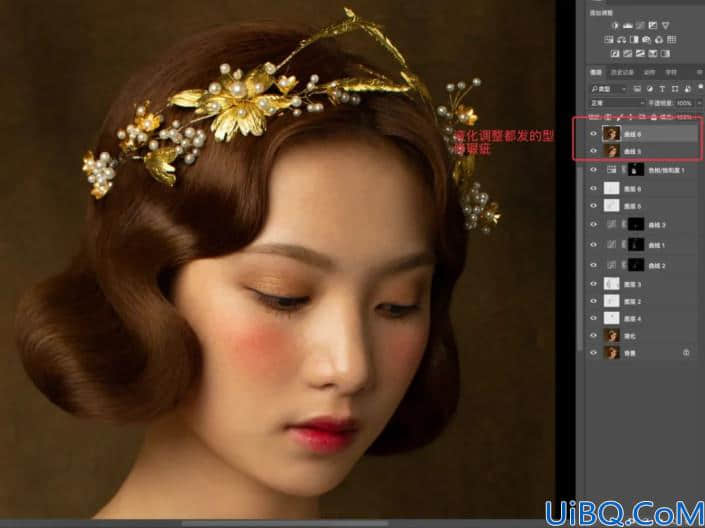
Task: Add a Brightness/Contrast adjustment from the Adjustments panel
Action: (x=616, y=26)
